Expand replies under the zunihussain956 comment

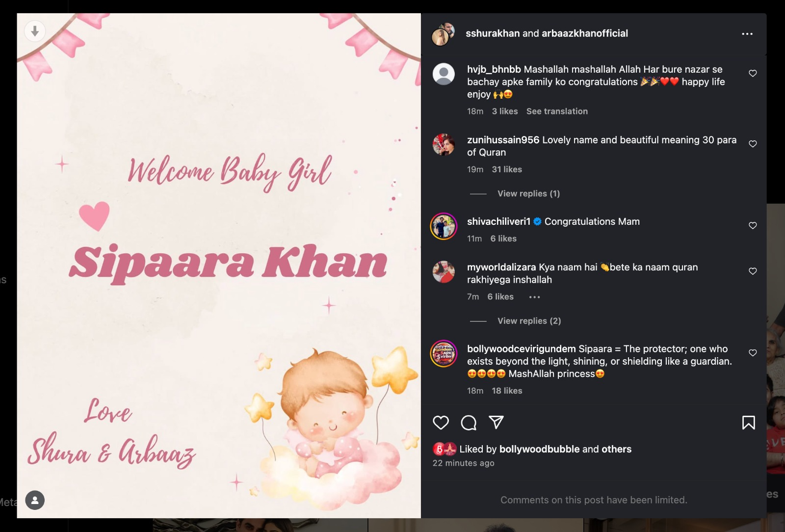pyautogui.click(x=528, y=194)
